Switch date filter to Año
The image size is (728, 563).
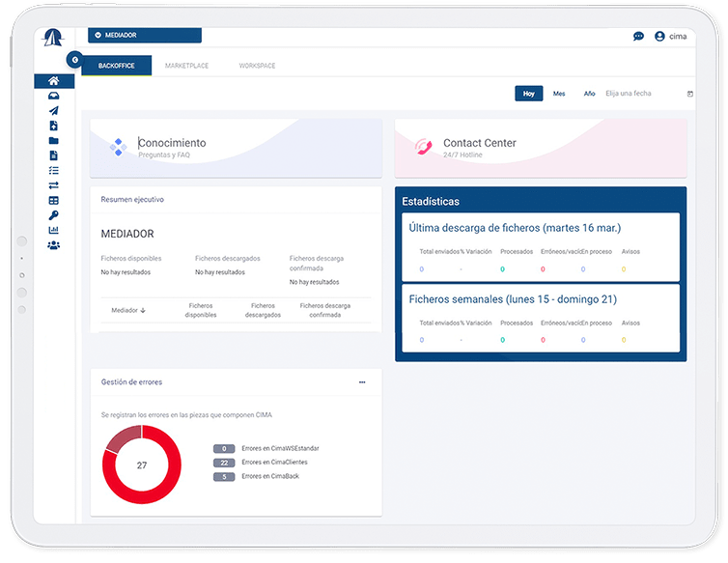point(589,94)
